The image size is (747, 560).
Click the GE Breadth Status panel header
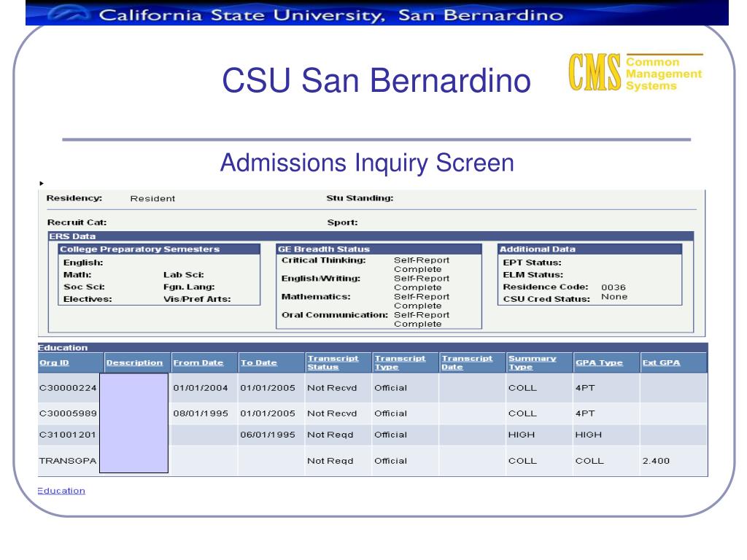click(x=379, y=249)
